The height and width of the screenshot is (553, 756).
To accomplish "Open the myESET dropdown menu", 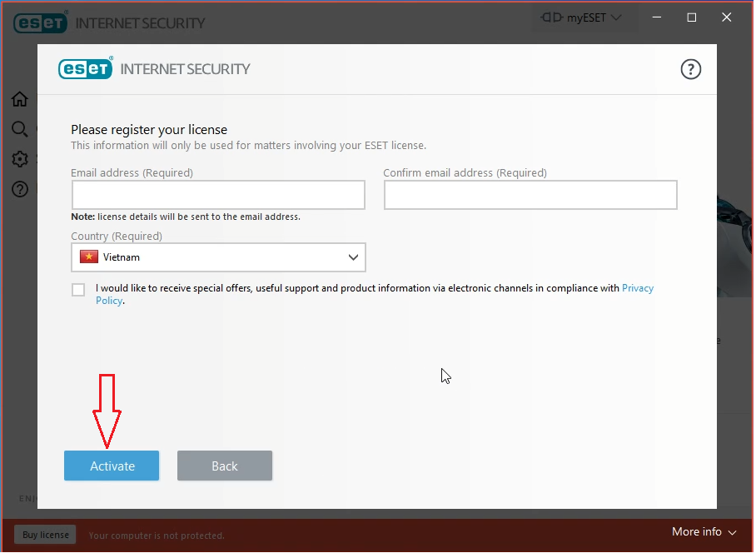I will coord(583,17).
